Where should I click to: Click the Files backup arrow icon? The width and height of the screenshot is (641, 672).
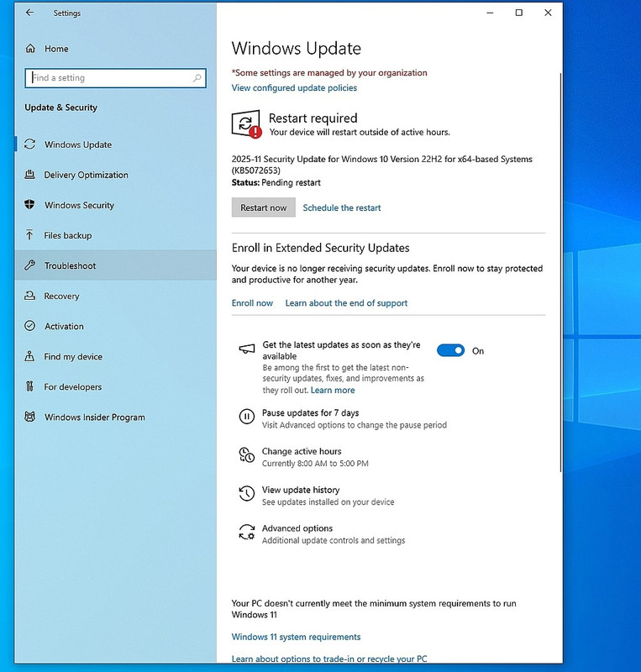click(29, 234)
